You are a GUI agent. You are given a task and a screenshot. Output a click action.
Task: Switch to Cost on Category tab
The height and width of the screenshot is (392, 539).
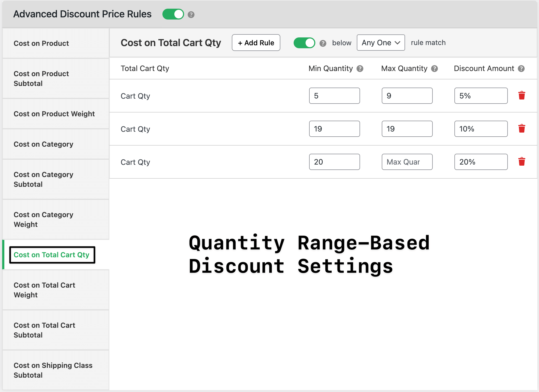pos(43,144)
